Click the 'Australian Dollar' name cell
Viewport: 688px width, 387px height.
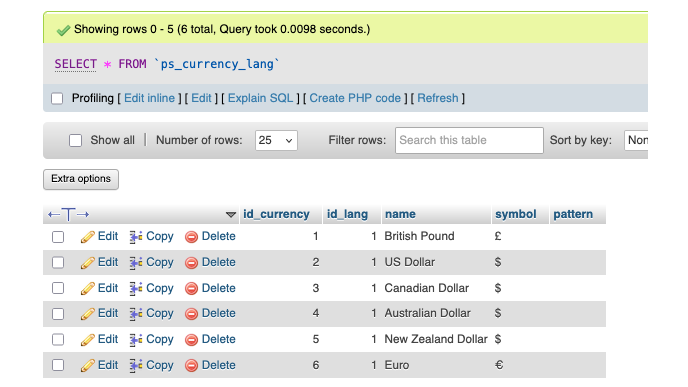tap(428, 313)
